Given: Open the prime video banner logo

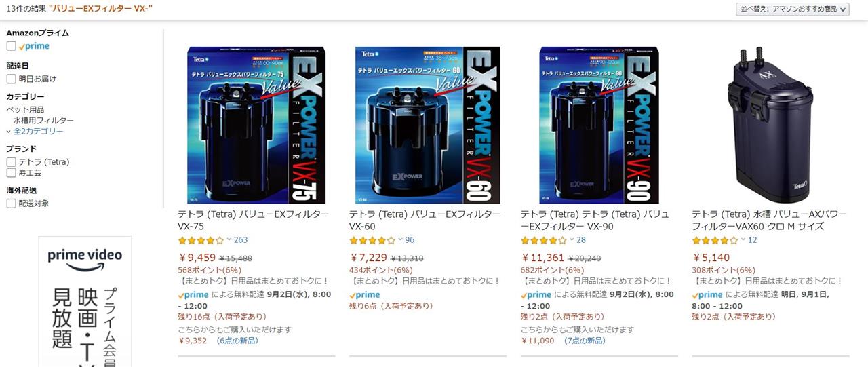Looking at the screenshot, I should click(85, 256).
